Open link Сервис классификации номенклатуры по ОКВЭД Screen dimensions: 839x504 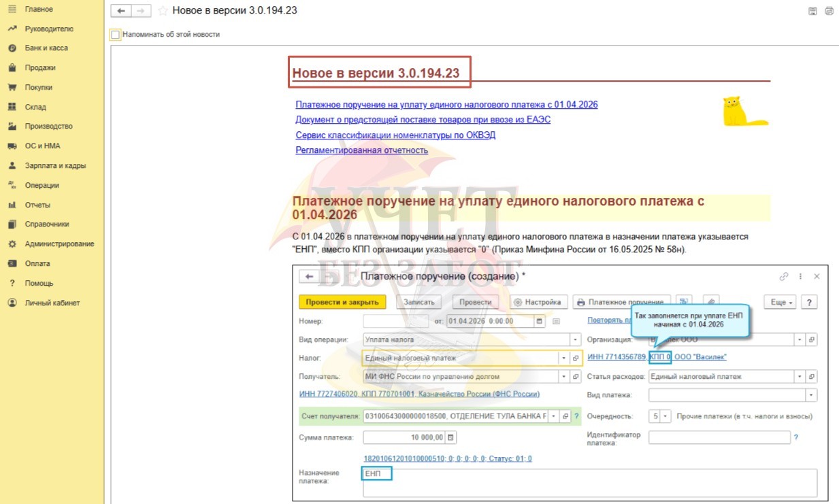(x=395, y=135)
